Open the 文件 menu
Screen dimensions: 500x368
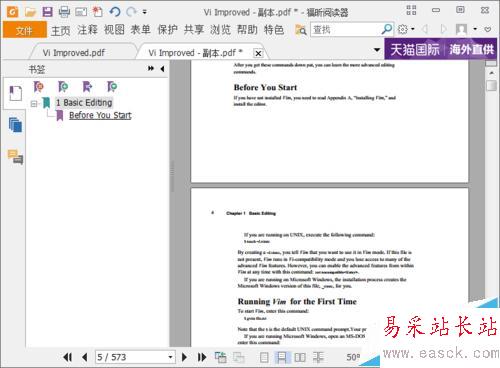[24, 31]
